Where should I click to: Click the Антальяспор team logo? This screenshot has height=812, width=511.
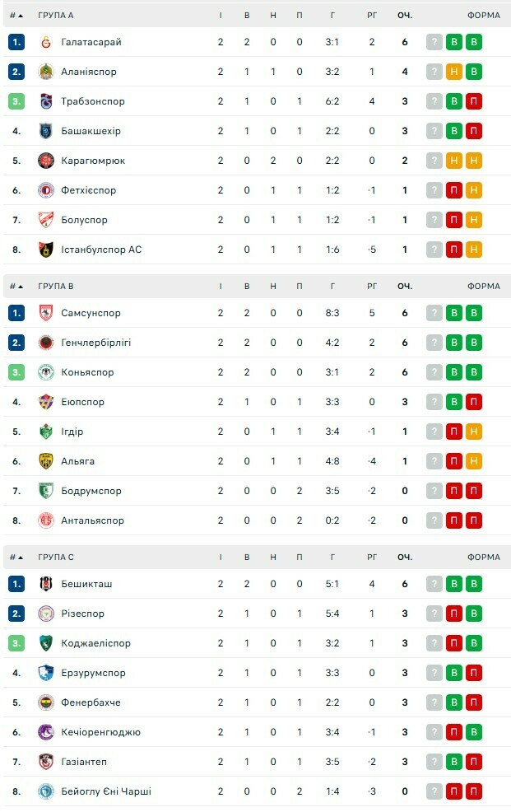coord(45,520)
